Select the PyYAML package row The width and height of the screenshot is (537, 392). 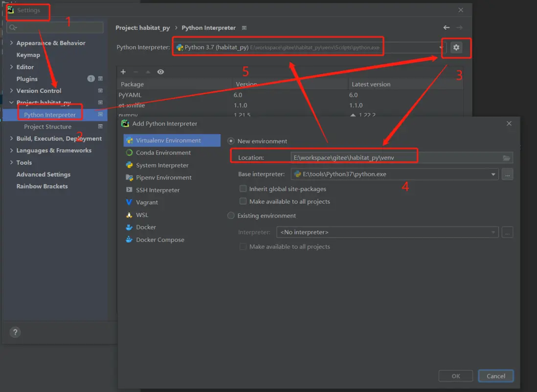pos(290,95)
